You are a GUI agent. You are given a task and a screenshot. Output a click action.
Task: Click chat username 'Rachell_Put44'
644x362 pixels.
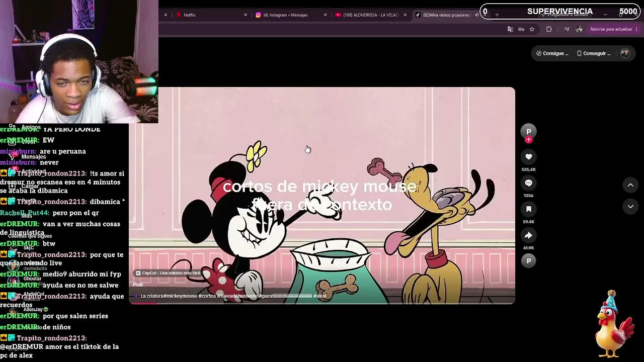(x=24, y=213)
